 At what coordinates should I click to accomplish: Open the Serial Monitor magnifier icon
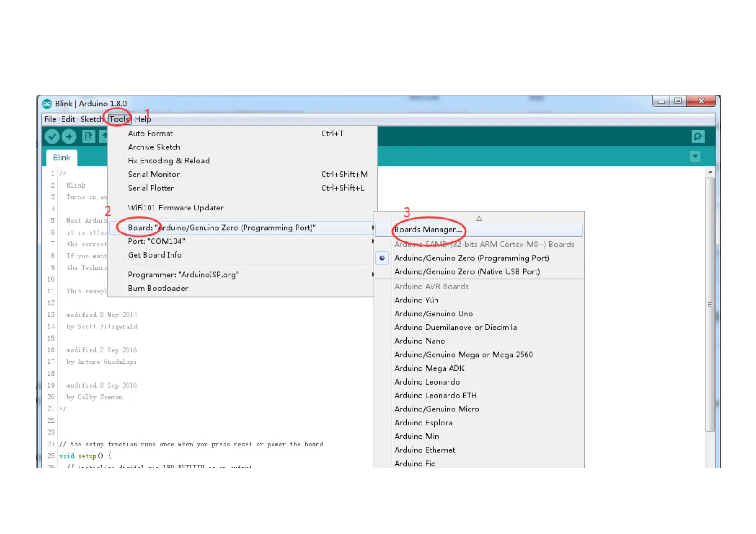698,136
